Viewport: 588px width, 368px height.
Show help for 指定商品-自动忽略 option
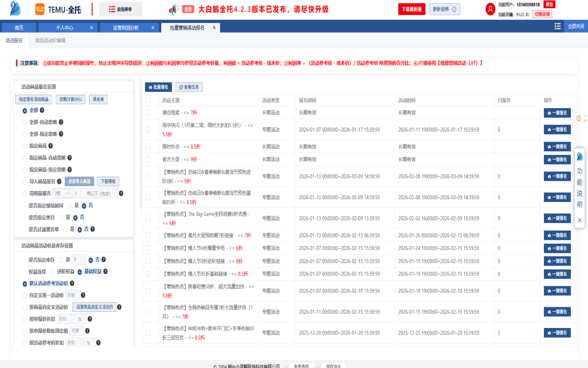pos(70,158)
